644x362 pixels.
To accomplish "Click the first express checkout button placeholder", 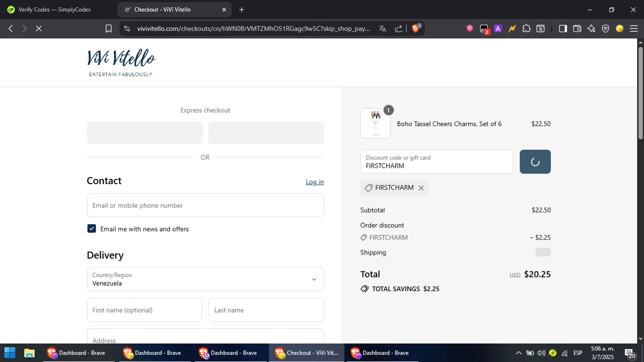I will pos(145,133).
